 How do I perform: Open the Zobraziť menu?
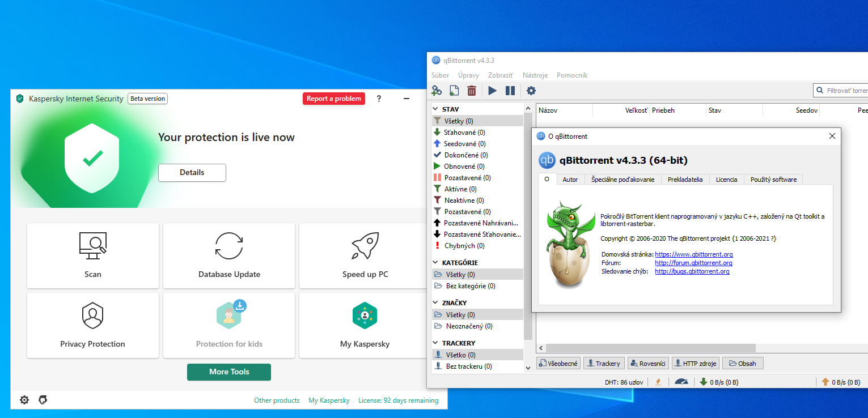501,75
